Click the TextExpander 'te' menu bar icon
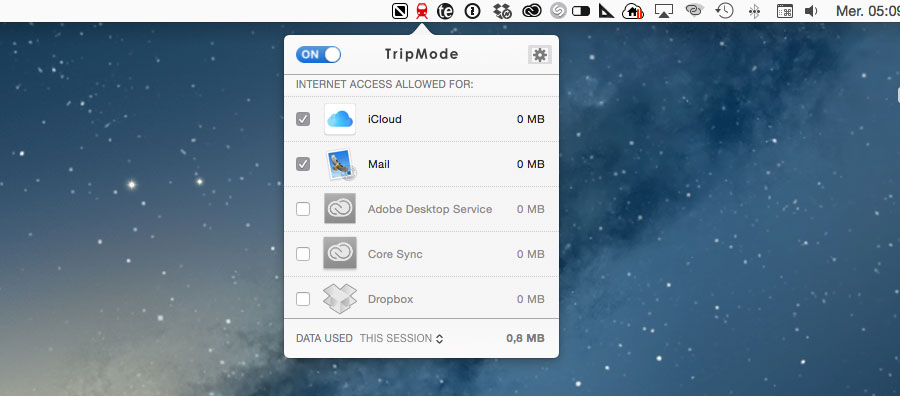Viewport: 900px width, 396px height. (445, 11)
